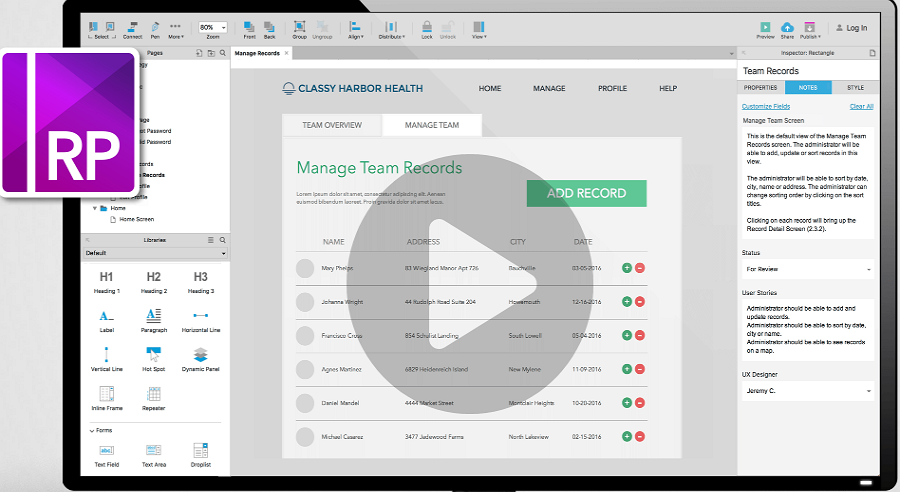Open the More tools dropdown
Screen dimensions: 900x492
pyautogui.click(x=176, y=30)
